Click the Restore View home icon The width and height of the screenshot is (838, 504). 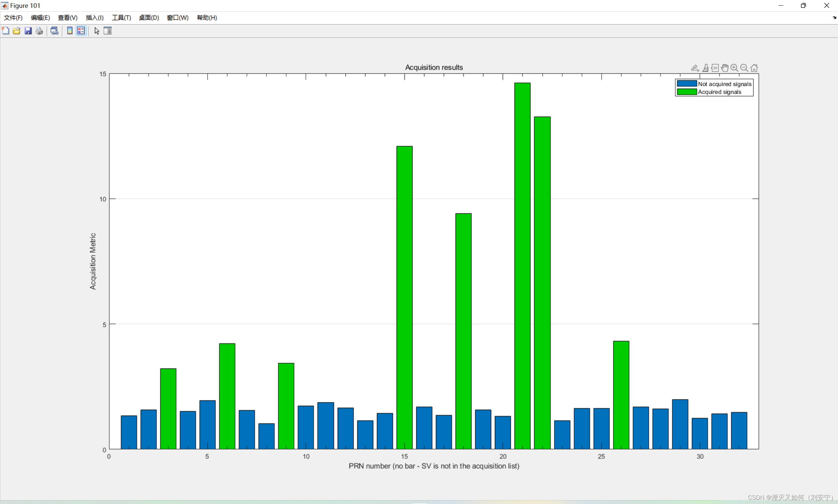coord(754,68)
